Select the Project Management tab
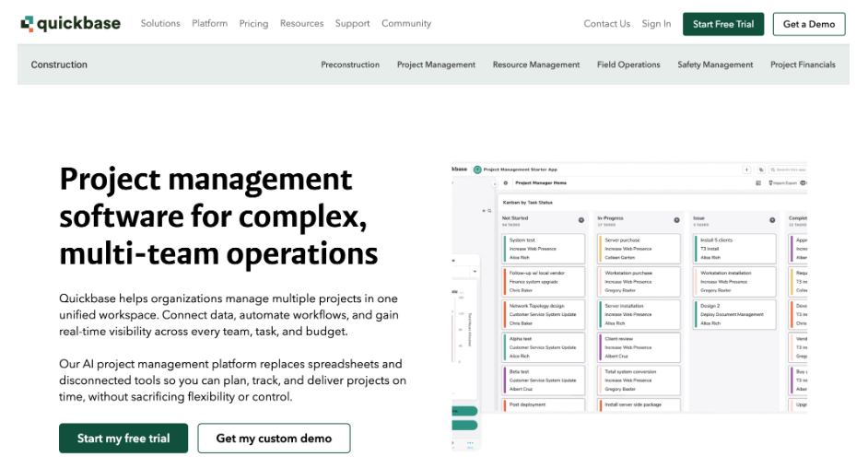The width and height of the screenshot is (868, 468). tap(436, 64)
